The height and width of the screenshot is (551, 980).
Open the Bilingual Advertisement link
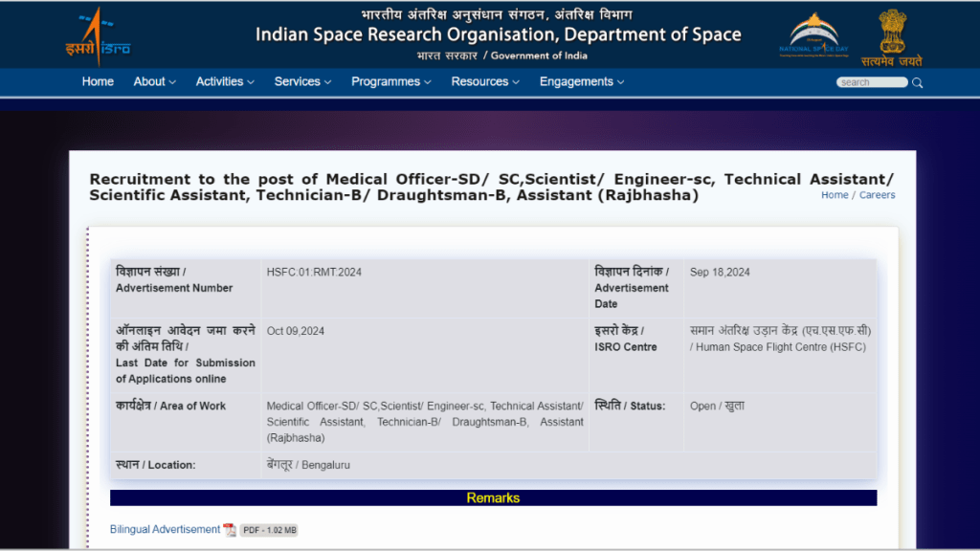pos(165,529)
